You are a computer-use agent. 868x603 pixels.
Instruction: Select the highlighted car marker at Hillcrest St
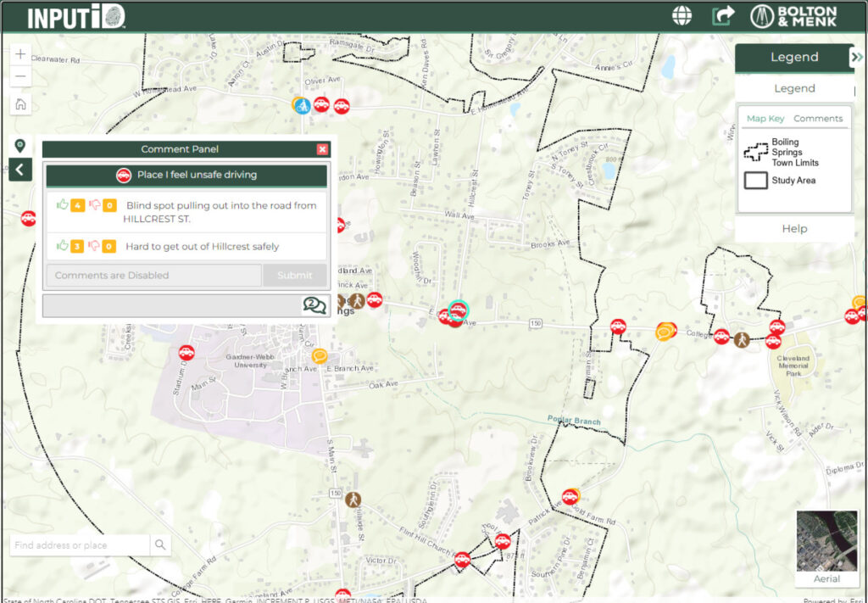click(x=459, y=310)
